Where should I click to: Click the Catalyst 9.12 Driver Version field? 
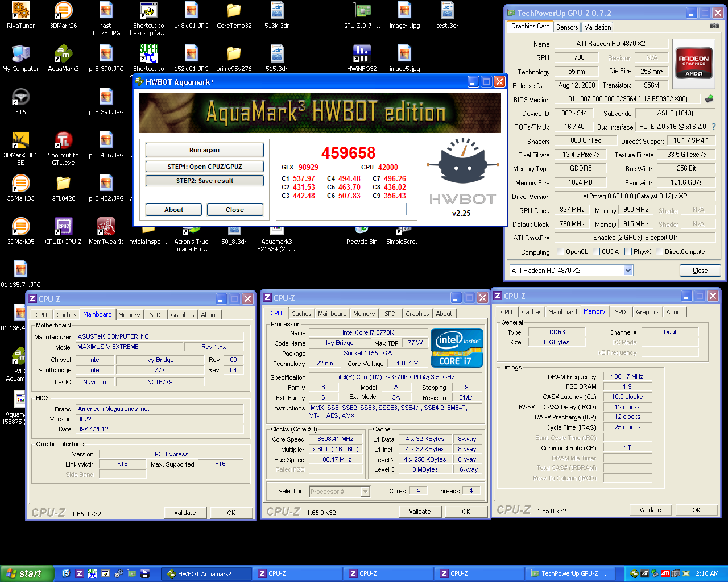(x=635, y=196)
